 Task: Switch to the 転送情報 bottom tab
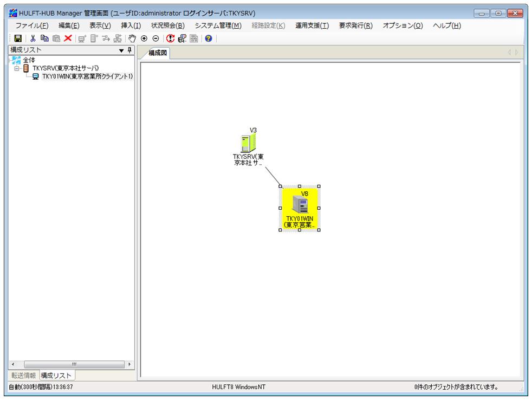(23, 375)
